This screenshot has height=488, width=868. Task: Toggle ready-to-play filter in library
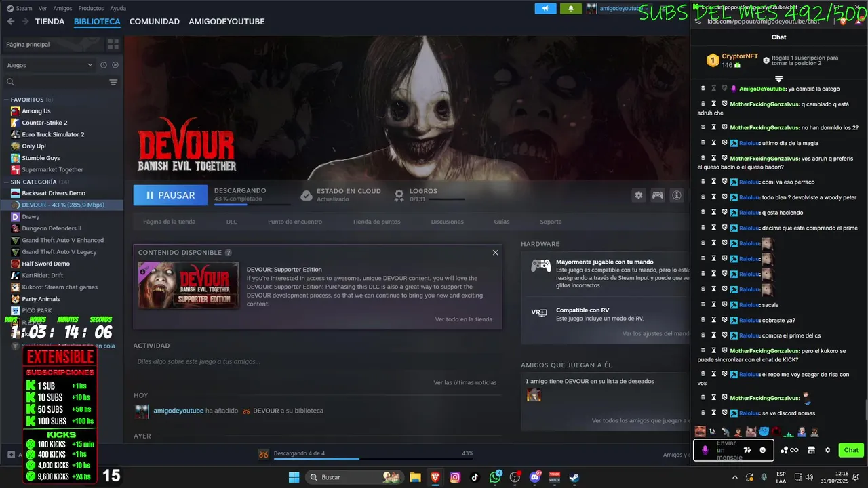coord(115,65)
